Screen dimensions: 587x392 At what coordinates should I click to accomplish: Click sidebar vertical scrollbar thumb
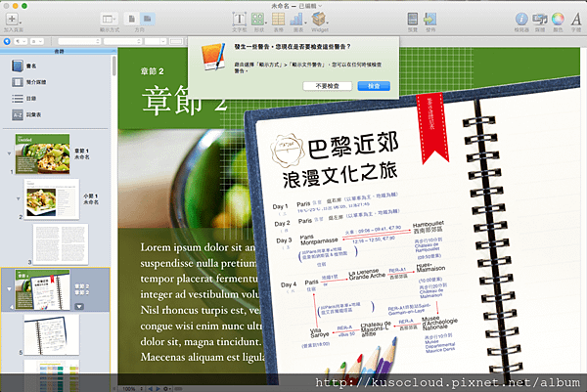pyautogui.click(x=113, y=66)
